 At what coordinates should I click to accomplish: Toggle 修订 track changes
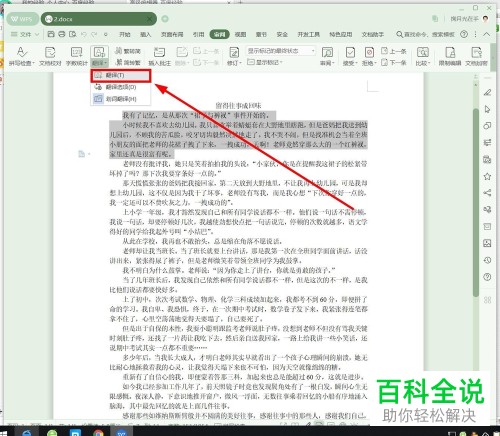pyautogui.click(x=234, y=56)
